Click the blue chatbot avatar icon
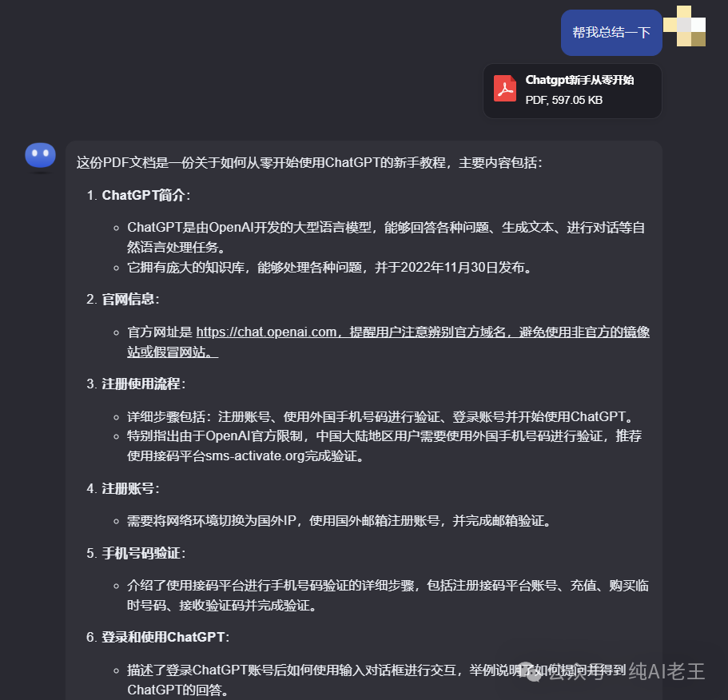728x700 pixels. (41, 156)
